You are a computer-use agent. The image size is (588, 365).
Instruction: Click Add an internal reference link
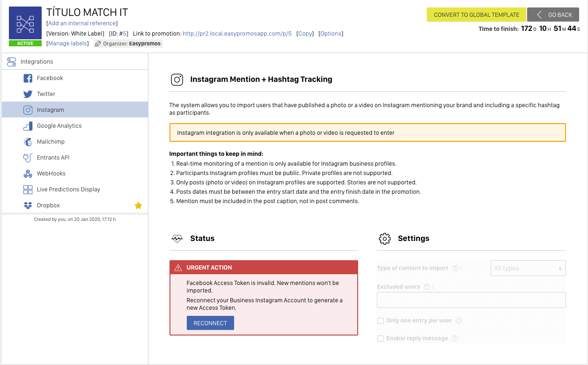click(x=82, y=23)
